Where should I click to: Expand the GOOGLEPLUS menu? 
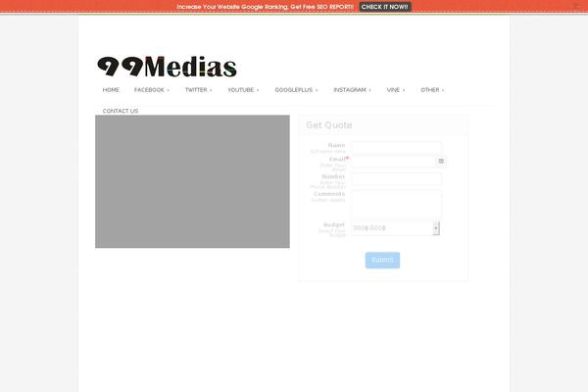coord(296,90)
